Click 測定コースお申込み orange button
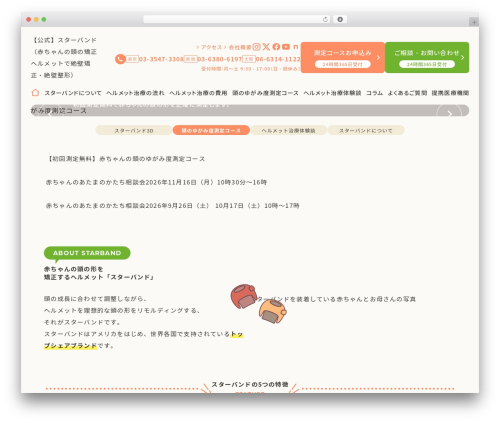The height and width of the screenshot is (423, 500). (343, 57)
